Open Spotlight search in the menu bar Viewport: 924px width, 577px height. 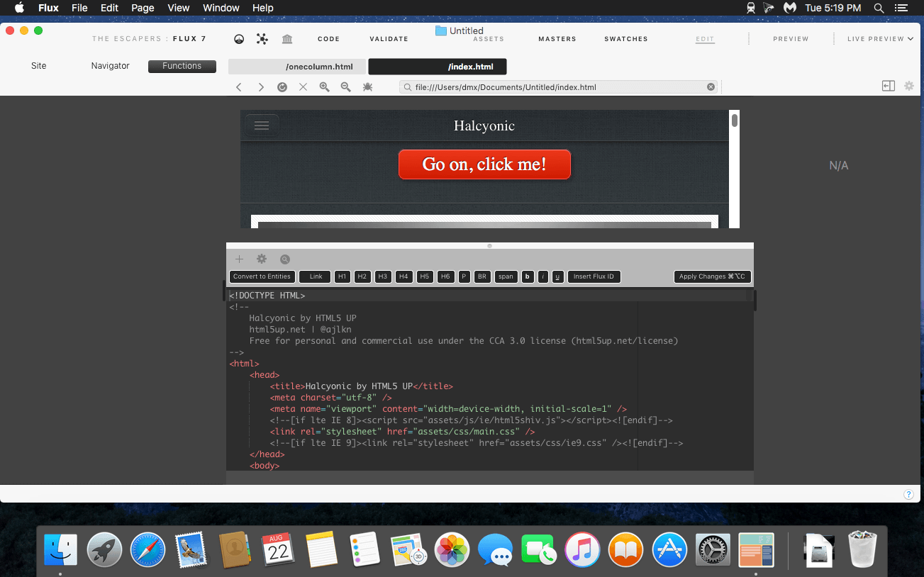tap(879, 8)
